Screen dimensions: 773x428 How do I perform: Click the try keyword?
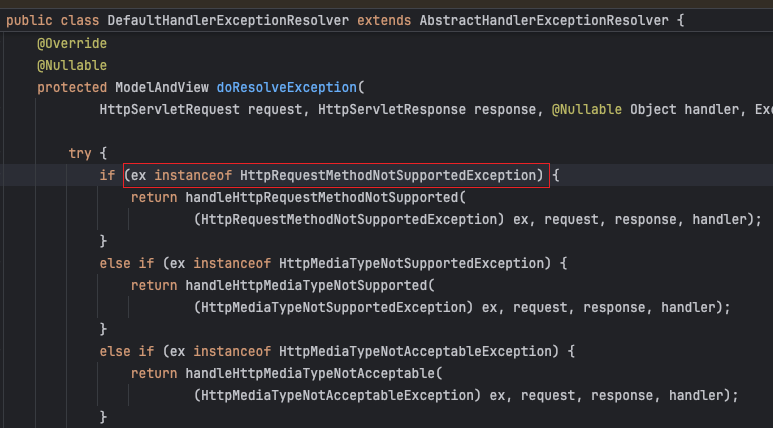(x=80, y=153)
